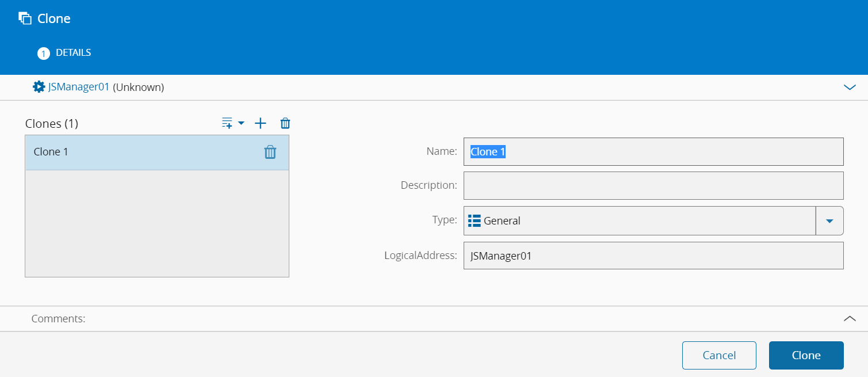Click the General type list icon
Viewport: 868px width, 377px height.
[x=475, y=220]
